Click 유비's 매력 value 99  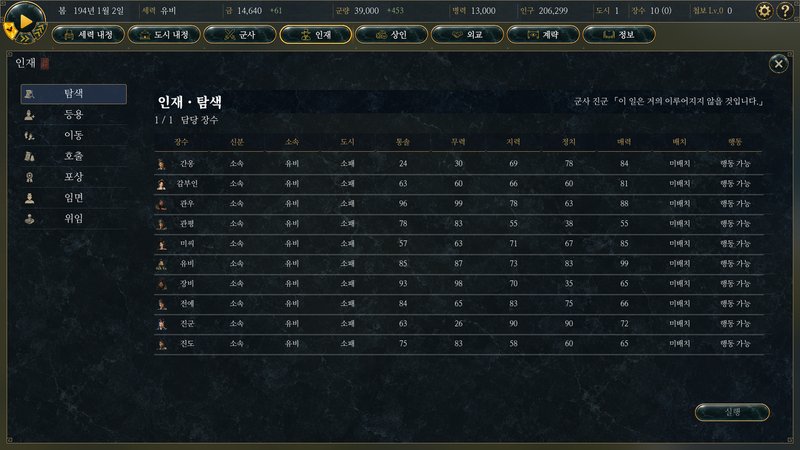coord(624,264)
